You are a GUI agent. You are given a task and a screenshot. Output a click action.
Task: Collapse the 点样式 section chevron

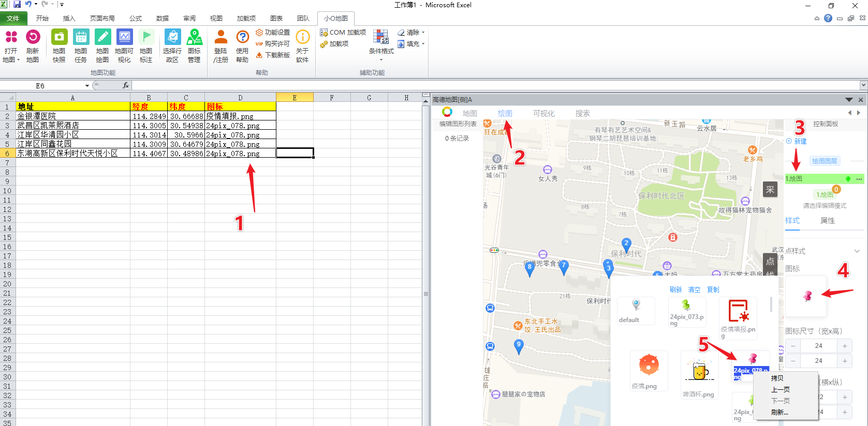857,251
